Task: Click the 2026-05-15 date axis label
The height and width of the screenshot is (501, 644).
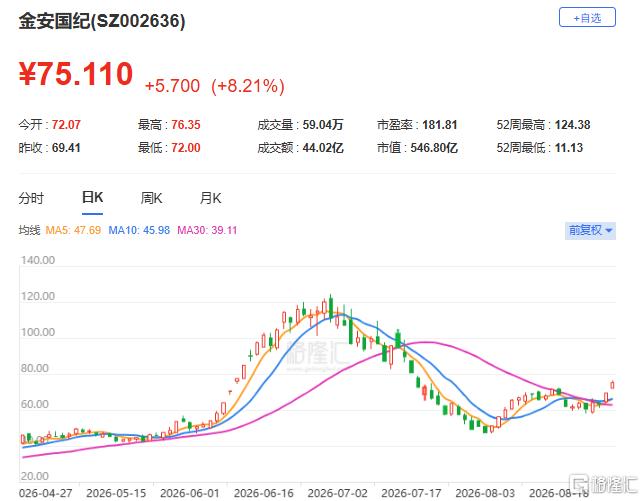Action: pos(116,493)
